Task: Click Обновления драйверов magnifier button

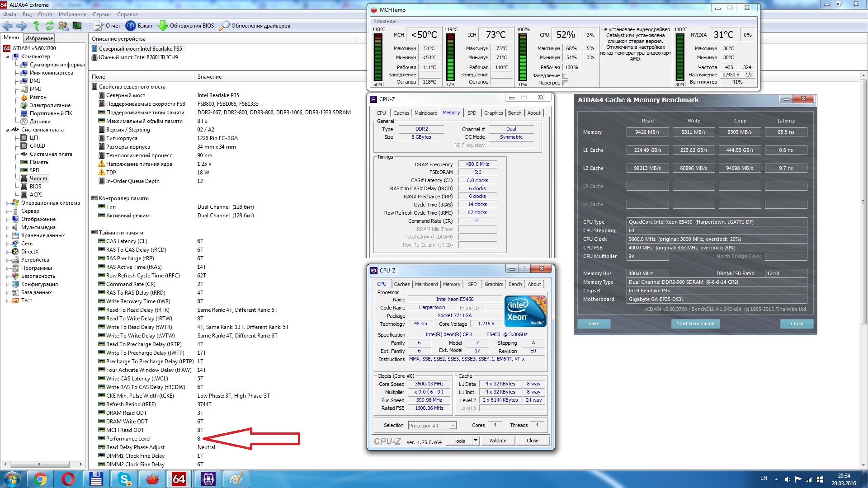Action: 255,26
